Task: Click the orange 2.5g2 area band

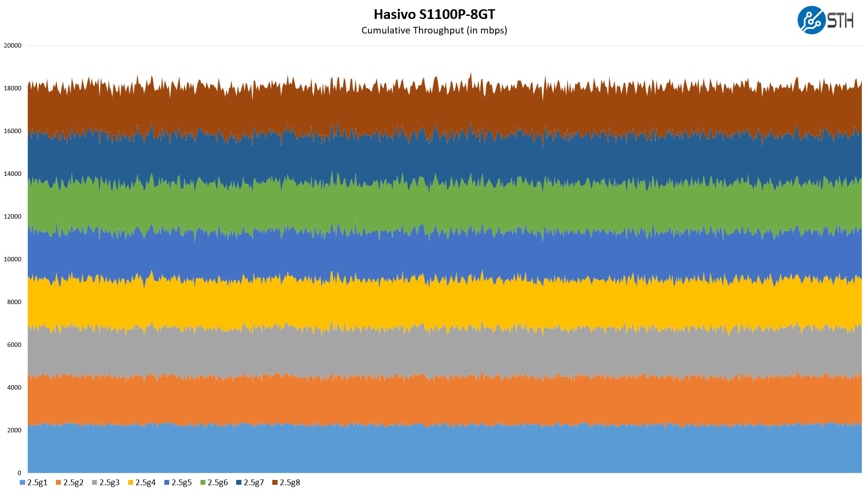Action: click(441, 401)
